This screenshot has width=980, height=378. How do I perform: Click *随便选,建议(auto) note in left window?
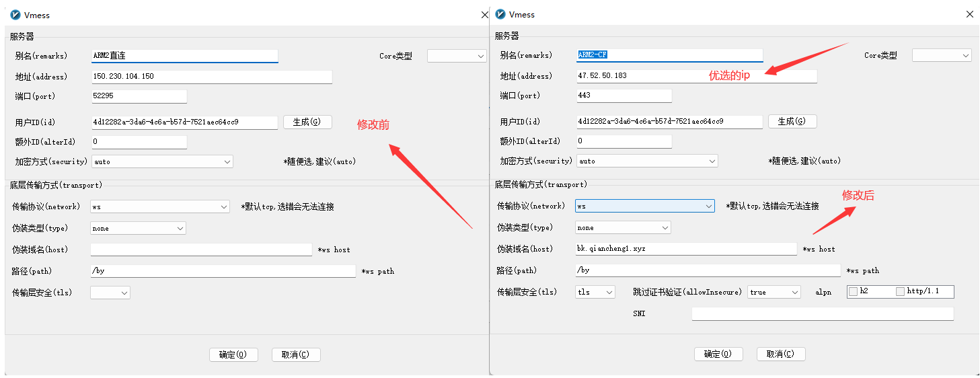pos(320,162)
